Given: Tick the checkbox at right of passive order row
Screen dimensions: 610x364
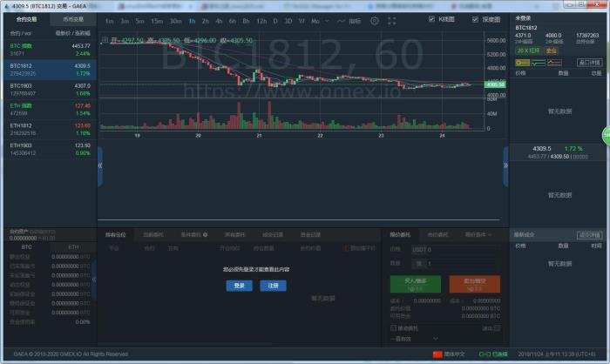Looking at the screenshot, I should pyautogui.click(x=498, y=328).
